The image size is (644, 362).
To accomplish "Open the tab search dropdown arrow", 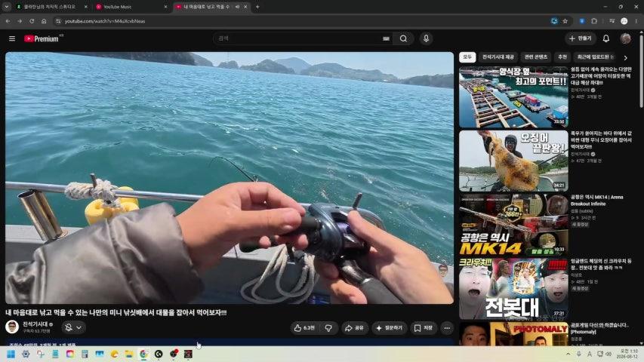I will (x=6, y=7).
